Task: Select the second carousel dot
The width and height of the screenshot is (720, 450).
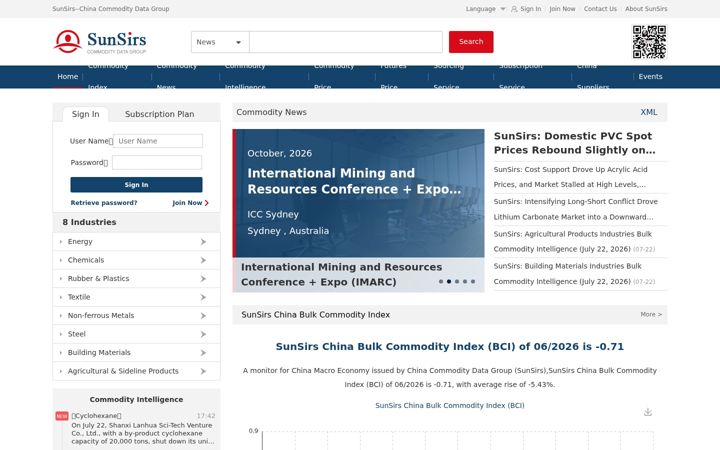Action: [x=449, y=281]
